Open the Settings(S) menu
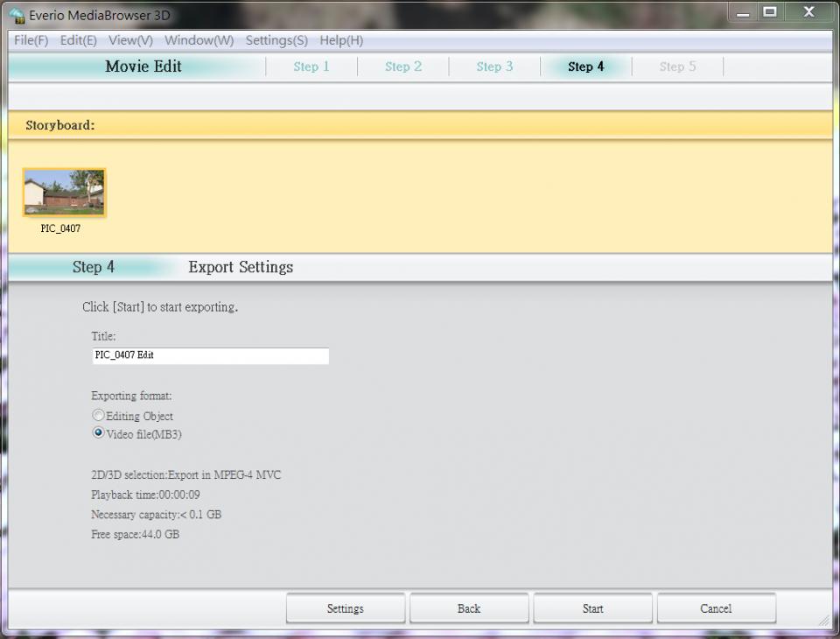Image resolution: width=840 pixels, height=639 pixels. pos(276,40)
